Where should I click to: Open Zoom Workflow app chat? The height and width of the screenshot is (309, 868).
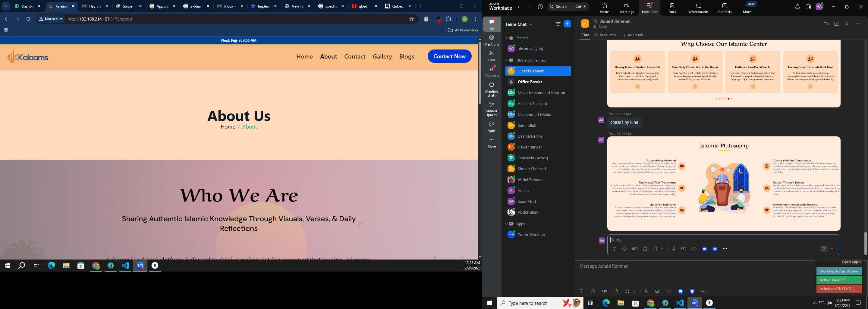coord(538,234)
